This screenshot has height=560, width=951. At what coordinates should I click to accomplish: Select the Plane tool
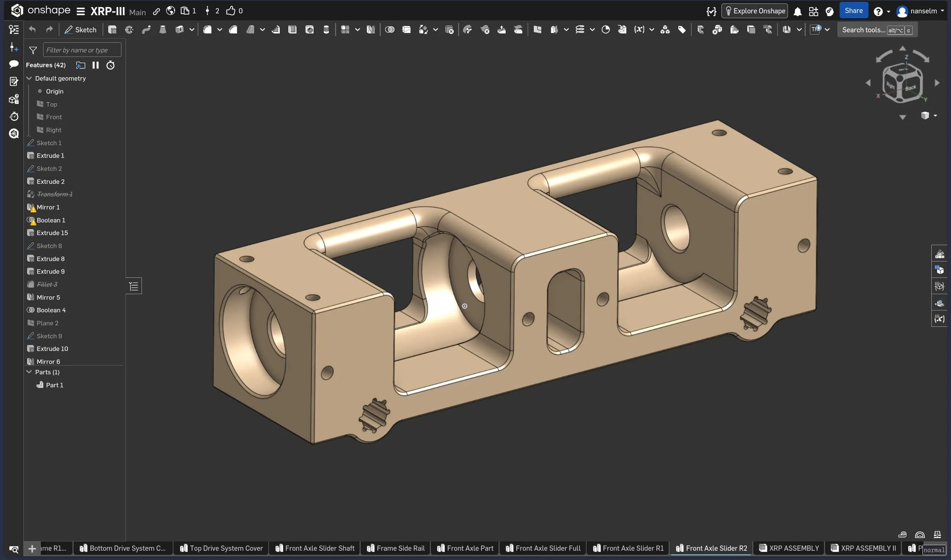pos(538,30)
